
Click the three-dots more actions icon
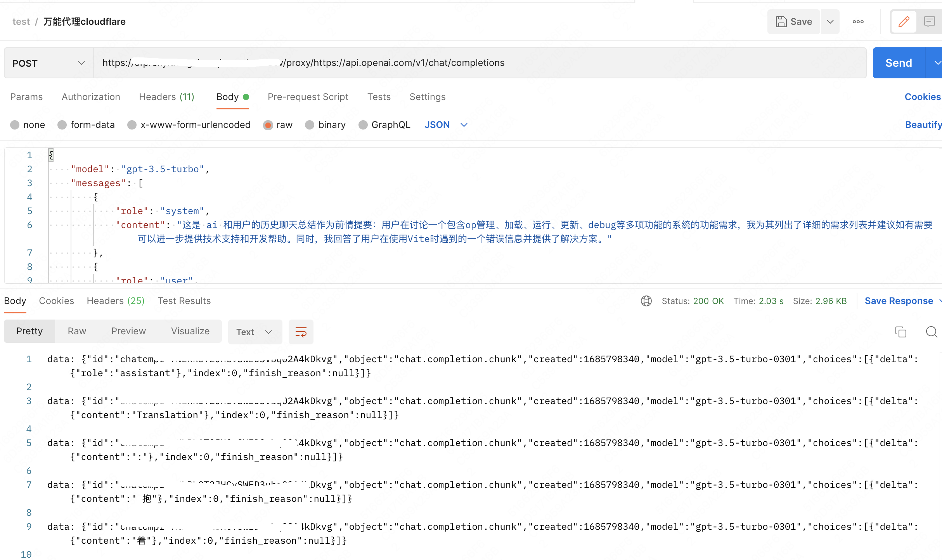(x=858, y=22)
